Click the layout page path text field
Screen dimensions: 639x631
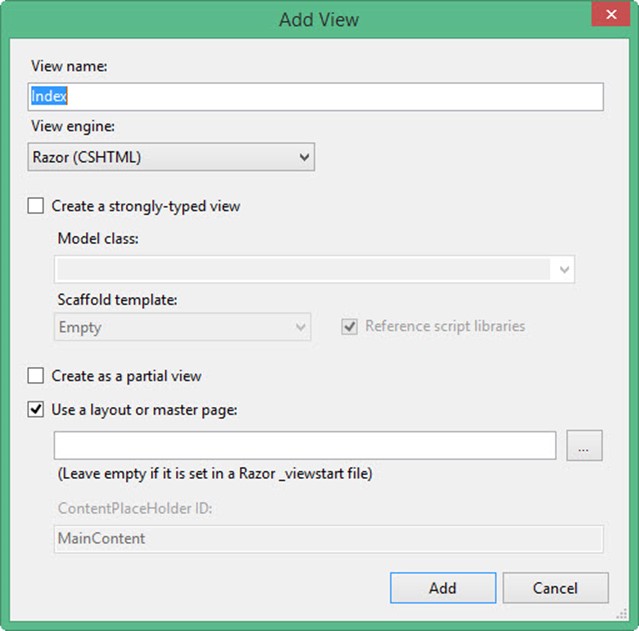point(305,445)
